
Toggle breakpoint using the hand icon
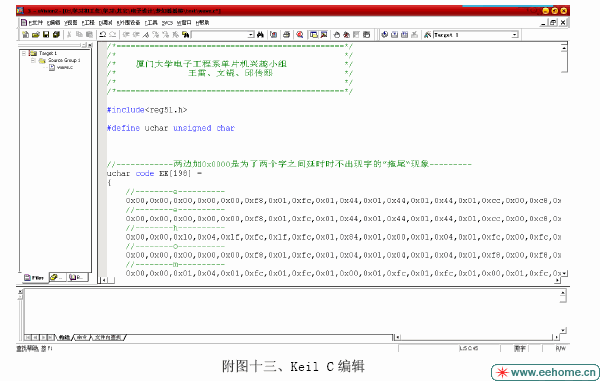click(337, 35)
